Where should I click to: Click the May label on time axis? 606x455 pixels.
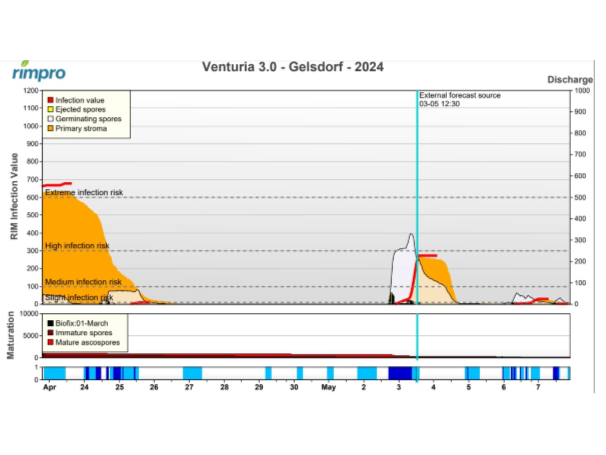coord(329,387)
